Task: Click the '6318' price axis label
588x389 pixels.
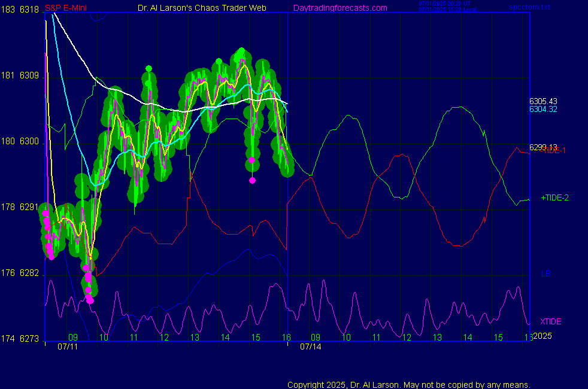Action: pyautogui.click(x=29, y=10)
